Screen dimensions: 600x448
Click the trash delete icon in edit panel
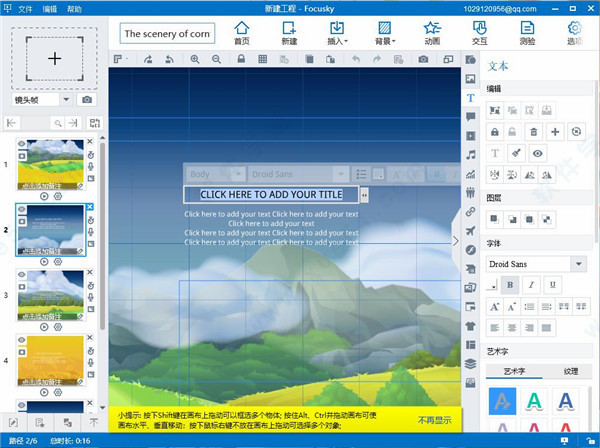tap(534, 132)
